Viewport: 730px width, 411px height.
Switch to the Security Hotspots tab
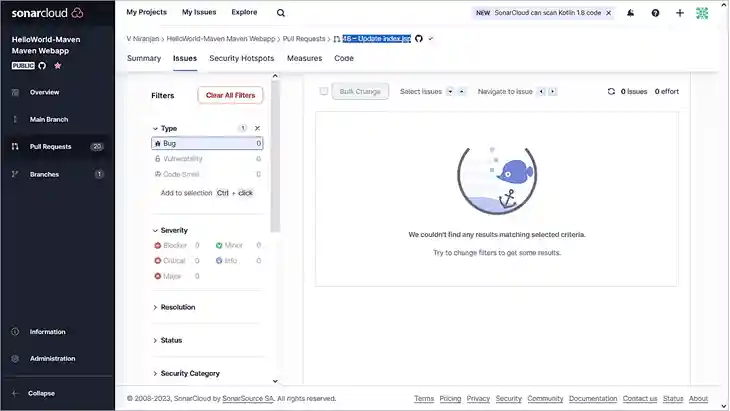tap(242, 58)
